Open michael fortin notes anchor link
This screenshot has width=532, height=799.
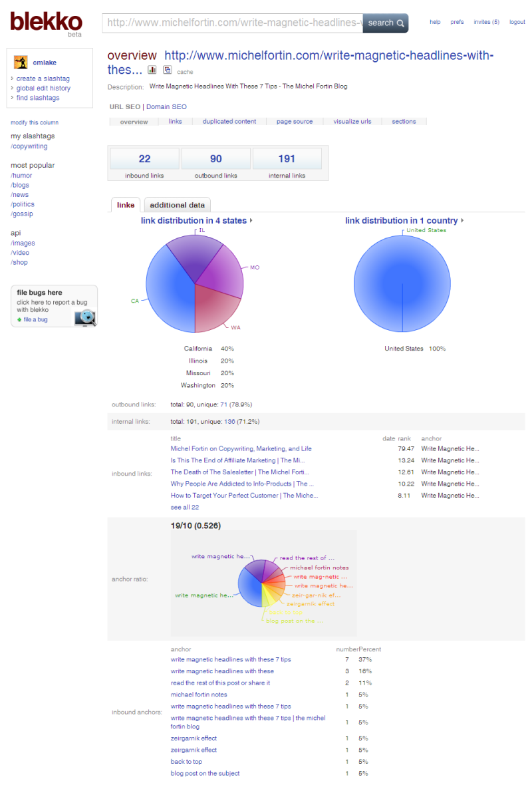pyautogui.click(x=199, y=695)
